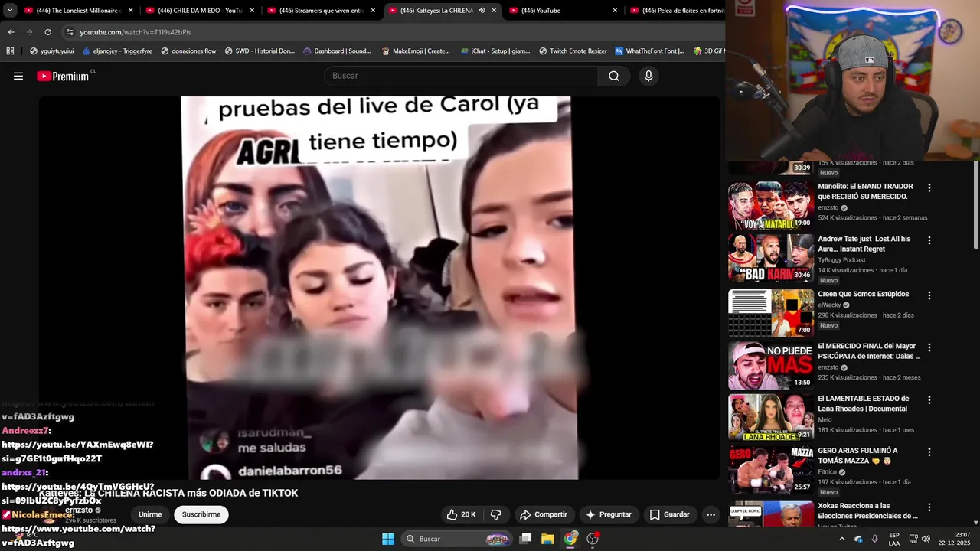
Task: Switch to CHILE DA MIEDO tab
Action: [x=200, y=11]
